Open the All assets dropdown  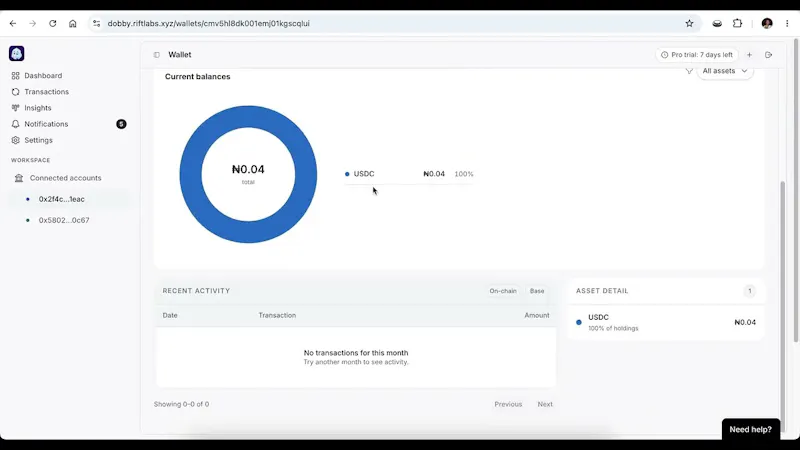pyautogui.click(x=724, y=71)
